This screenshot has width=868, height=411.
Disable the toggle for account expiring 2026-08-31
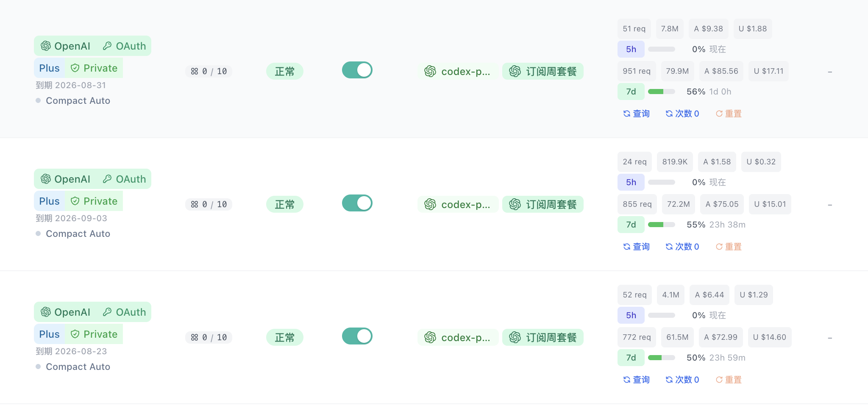click(357, 70)
